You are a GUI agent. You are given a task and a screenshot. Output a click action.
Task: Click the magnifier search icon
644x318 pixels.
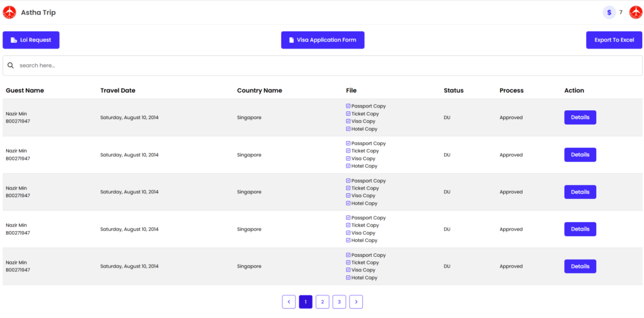[x=11, y=65]
